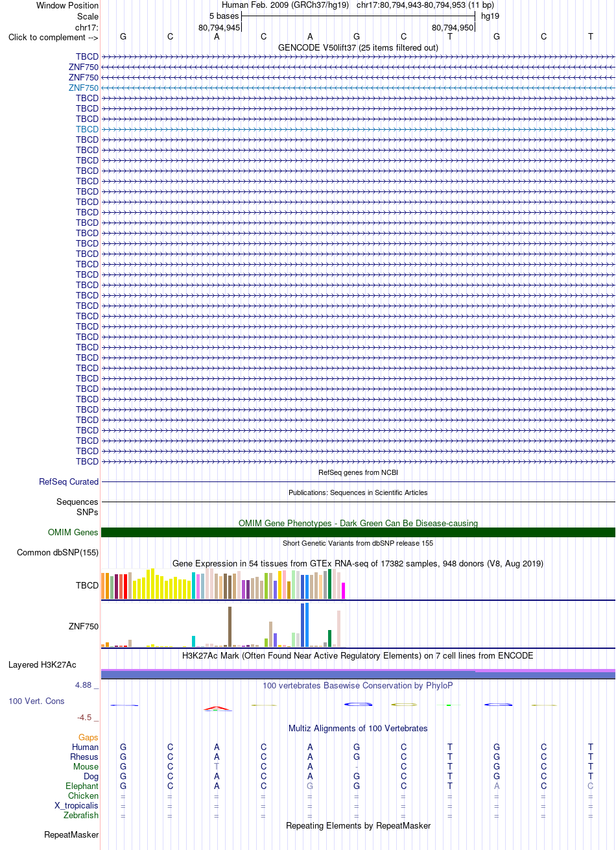Viewport: 616px width, 850px height.
Task: Click the ZNF750 label beside GTEx bar chart
Action: point(84,627)
